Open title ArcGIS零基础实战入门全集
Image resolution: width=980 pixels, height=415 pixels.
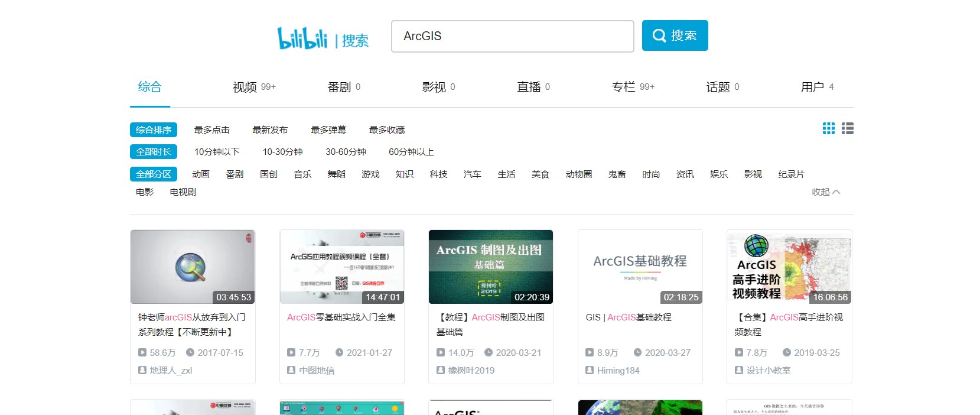click(x=341, y=317)
